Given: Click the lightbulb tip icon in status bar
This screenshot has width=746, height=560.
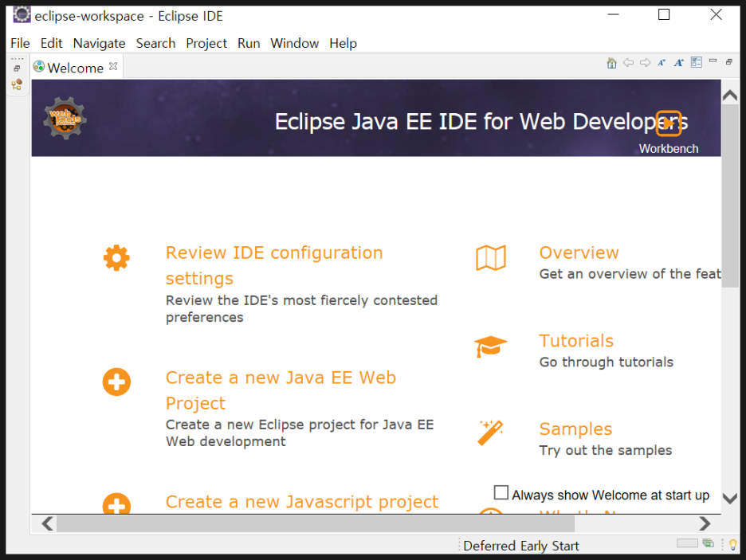Looking at the screenshot, I should point(732,544).
